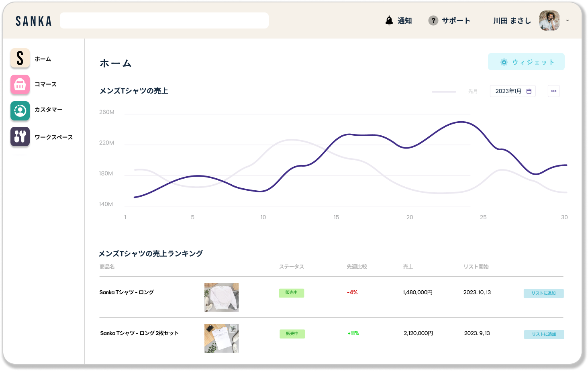Image resolution: width=588 pixels, height=371 pixels.
Task: Click the support question mark icon
Action: click(433, 20)
